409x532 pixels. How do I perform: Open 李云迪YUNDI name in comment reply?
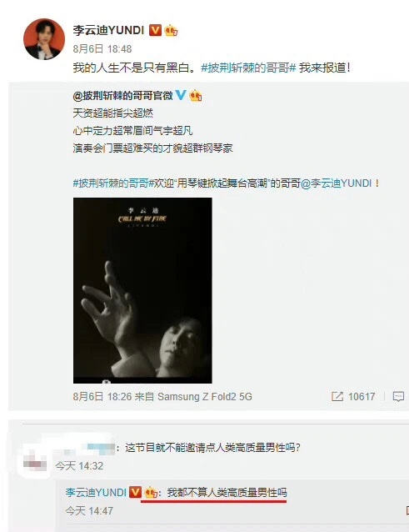(x=96, y=492)
